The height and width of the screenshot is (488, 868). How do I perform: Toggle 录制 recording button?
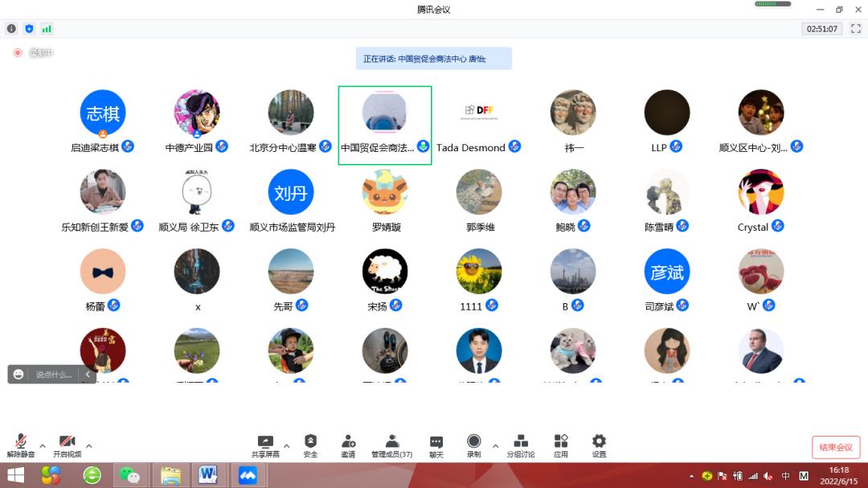(x=474, y=446)
